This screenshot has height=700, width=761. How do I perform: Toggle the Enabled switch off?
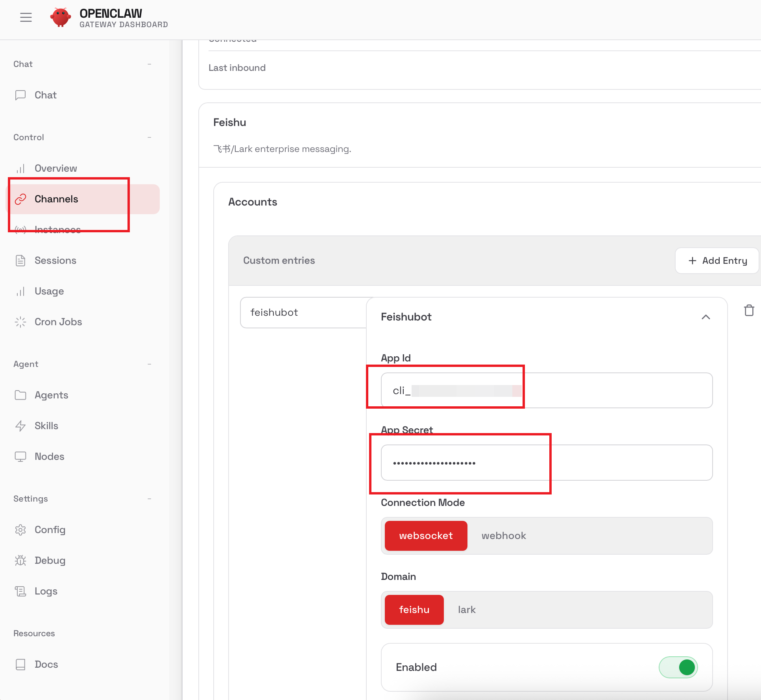678,667
